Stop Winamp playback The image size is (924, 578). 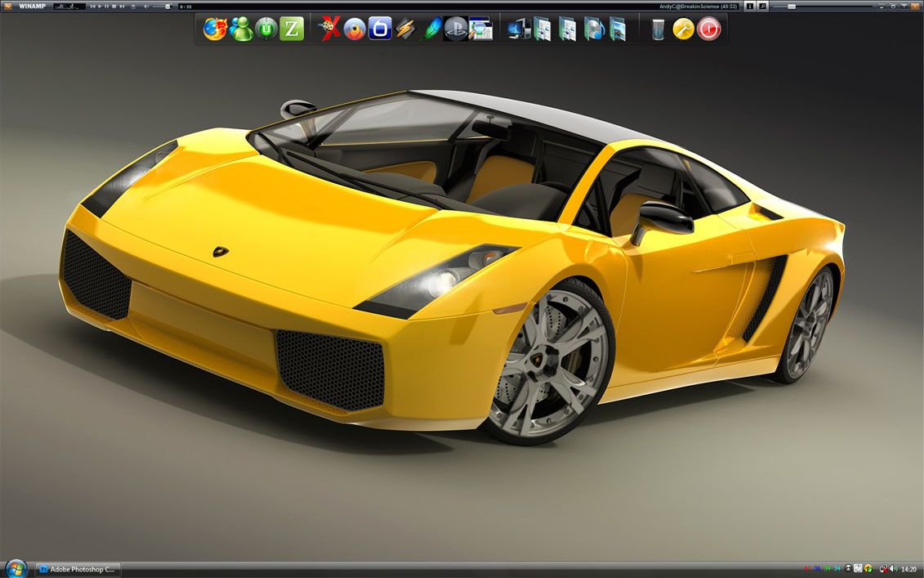[114, 7]
